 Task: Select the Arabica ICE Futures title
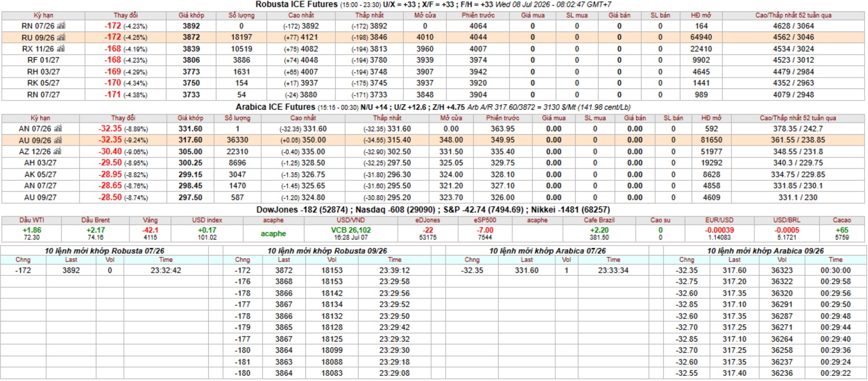pos(275,107)
